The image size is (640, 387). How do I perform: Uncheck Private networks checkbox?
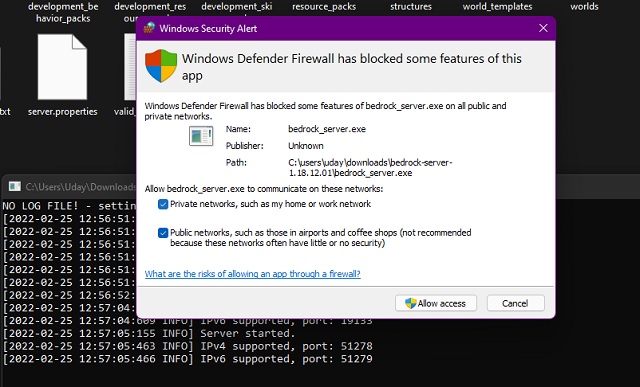point(163,204)
